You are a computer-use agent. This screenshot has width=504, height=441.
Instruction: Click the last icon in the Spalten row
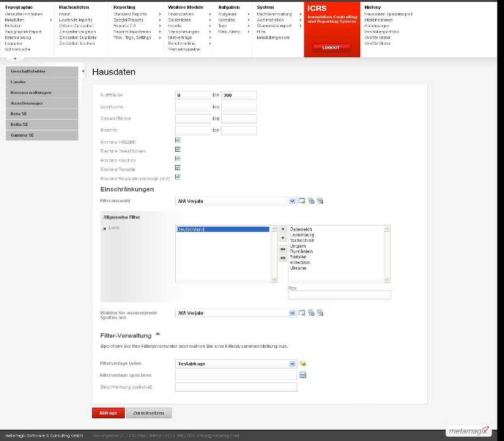pyautogui.click(x=320, y=312)
